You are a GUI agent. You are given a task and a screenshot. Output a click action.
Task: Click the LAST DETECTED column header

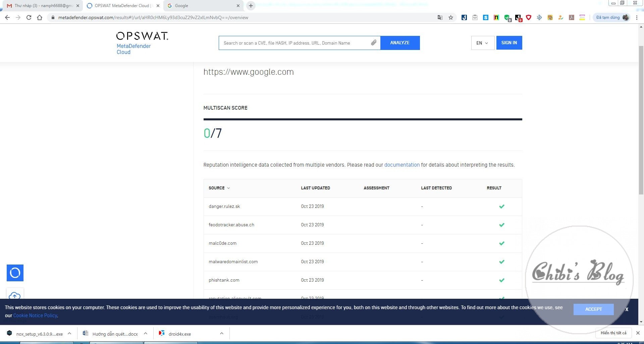(x=436, y=188)
